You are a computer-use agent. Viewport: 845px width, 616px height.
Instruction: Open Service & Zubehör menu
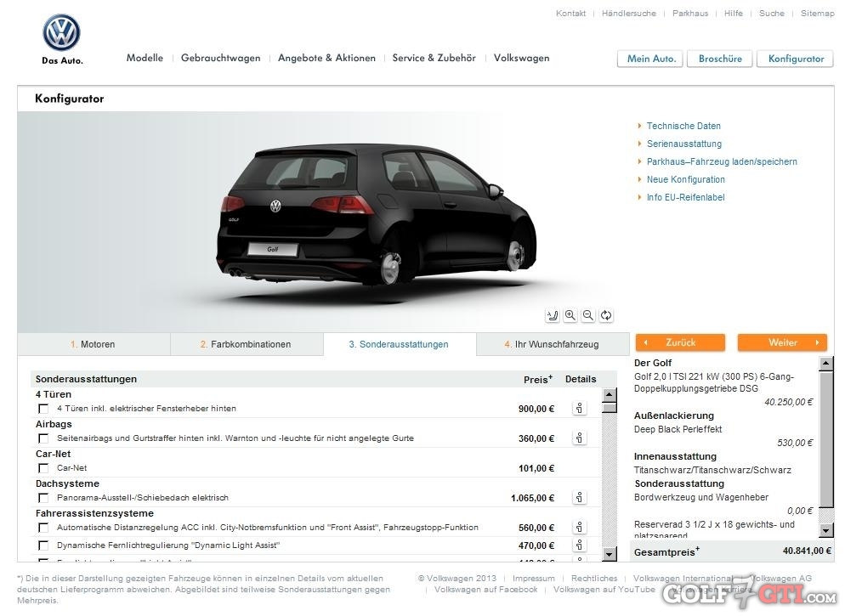tap(434, 58)
